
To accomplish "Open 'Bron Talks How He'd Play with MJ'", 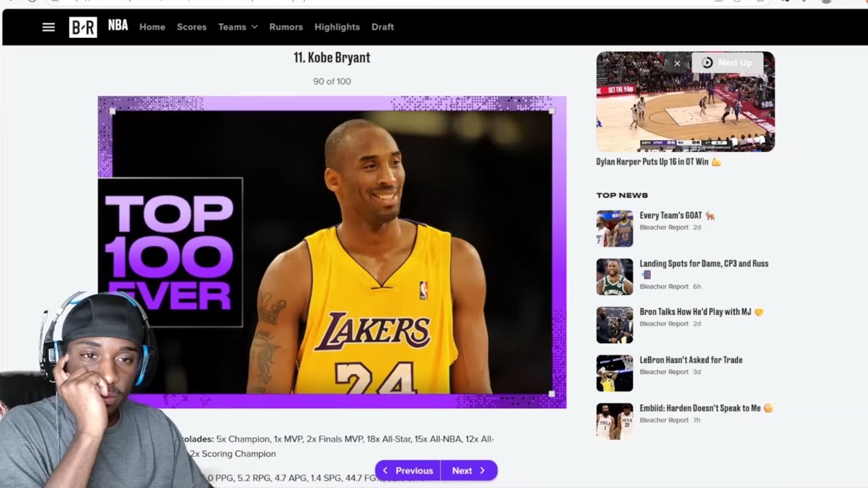I will coord(701,312).
